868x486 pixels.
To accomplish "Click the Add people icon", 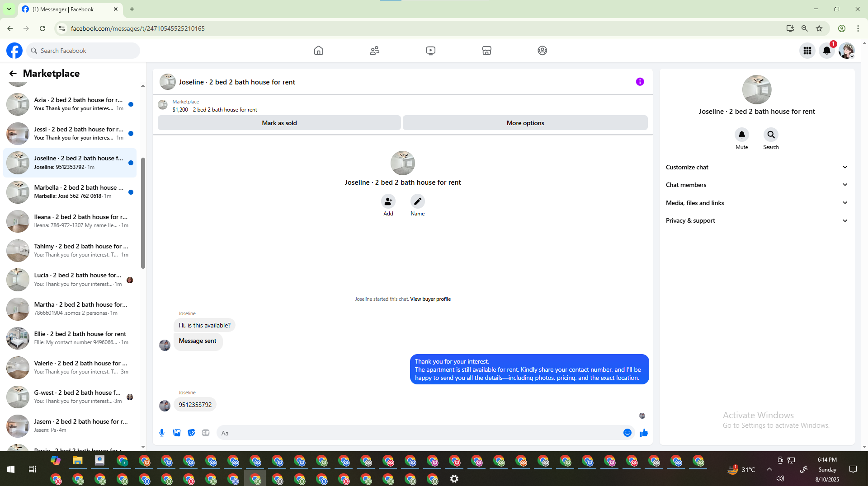I will (388, 201).
